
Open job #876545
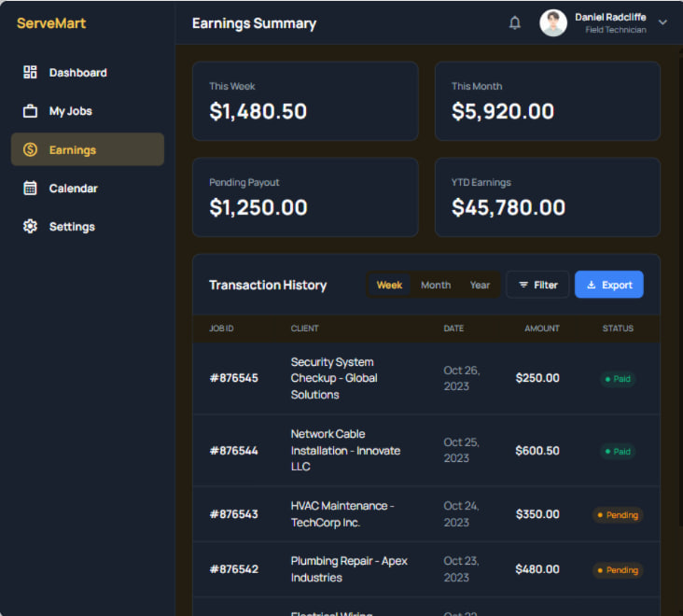click(x=234, y=378)
